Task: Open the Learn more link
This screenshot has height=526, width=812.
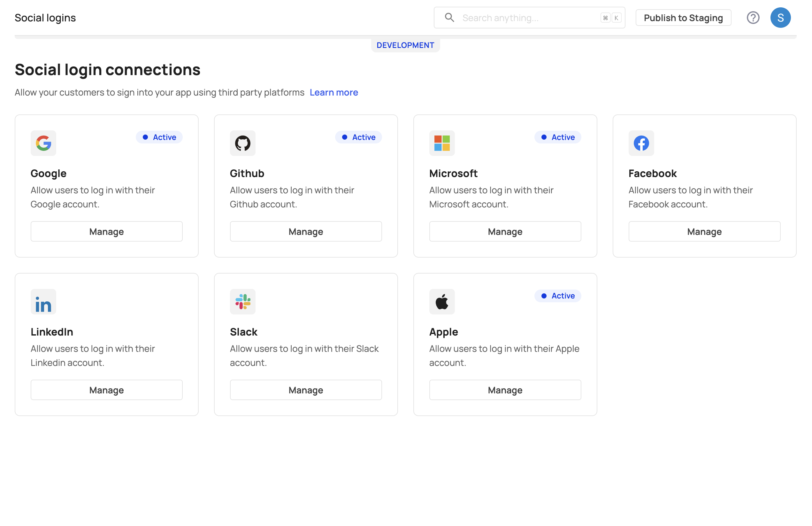Action: (334, 92)
